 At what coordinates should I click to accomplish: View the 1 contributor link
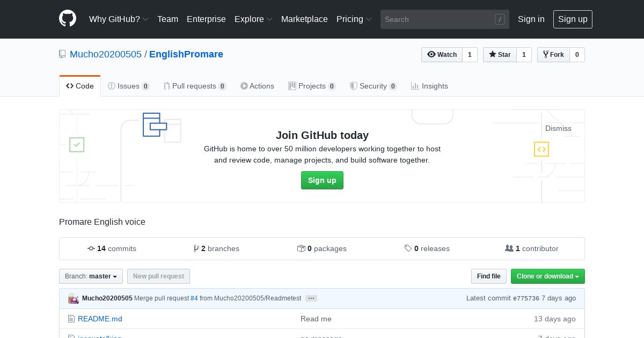click(x=532, y=248)
